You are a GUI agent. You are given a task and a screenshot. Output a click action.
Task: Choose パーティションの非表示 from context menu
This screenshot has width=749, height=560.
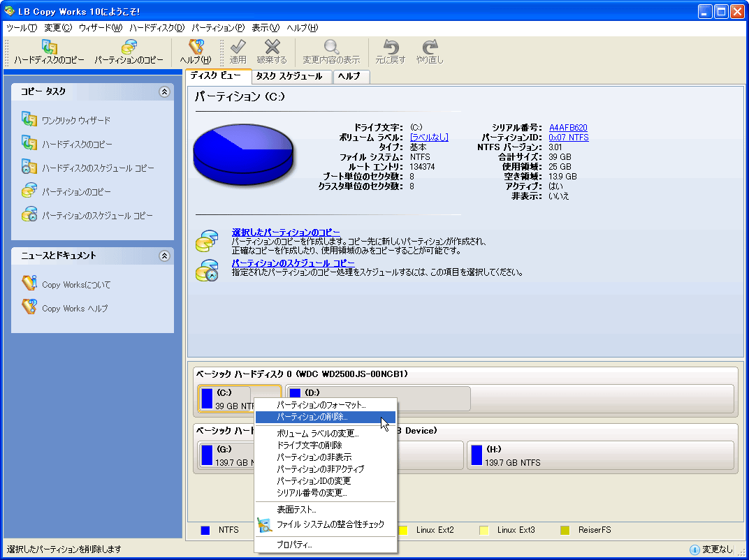pyautogui.click(x=326, y=457)
